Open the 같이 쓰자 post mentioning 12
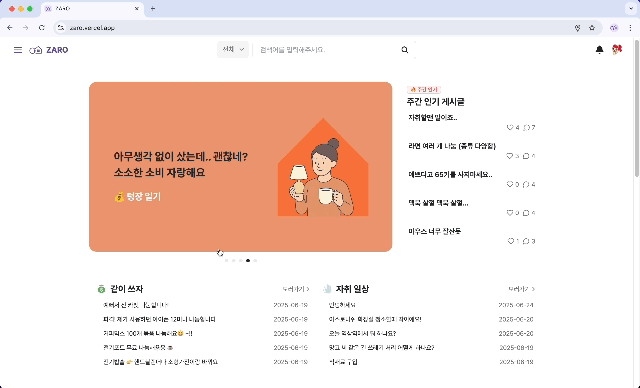Image resolution: width=640 pixels, height=388 pixels. [x=205, y=319]
